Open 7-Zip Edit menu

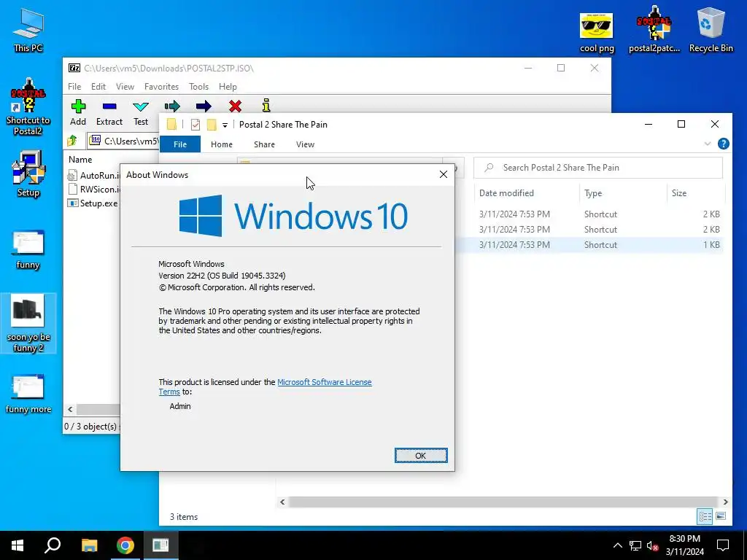coord(98,87)
